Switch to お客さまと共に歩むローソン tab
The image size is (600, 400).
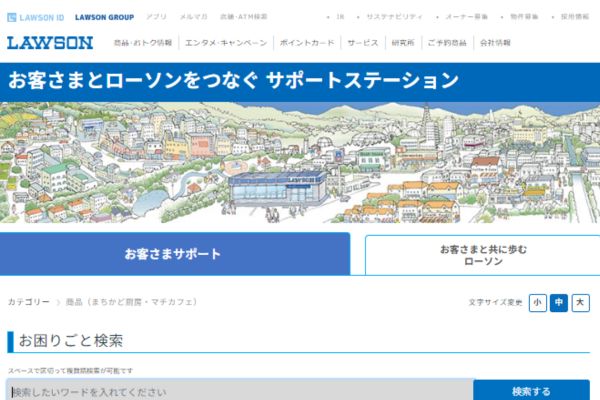[482, 254]
